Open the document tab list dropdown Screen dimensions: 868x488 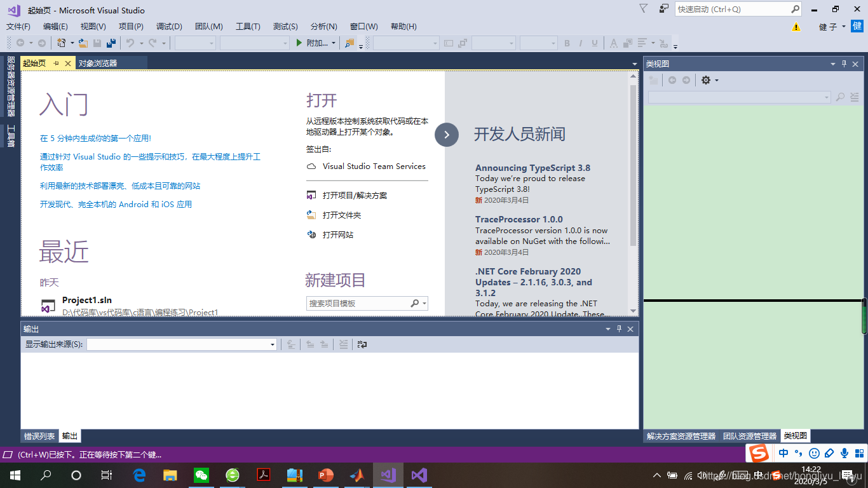634,64
